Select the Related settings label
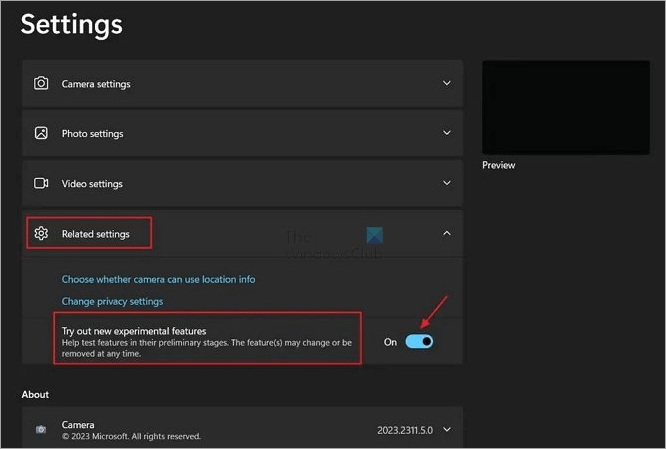This screenshot has height=449, width=666. (96, 234)
